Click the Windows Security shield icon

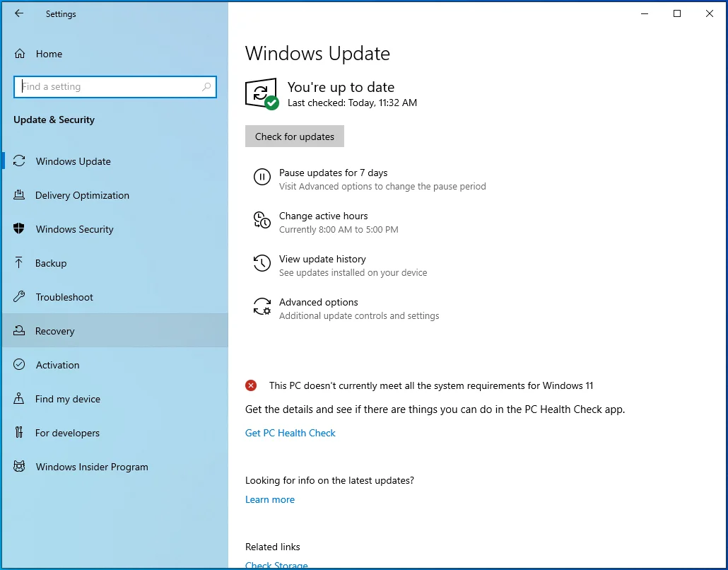pyautogui.click(x=19, y=228)
